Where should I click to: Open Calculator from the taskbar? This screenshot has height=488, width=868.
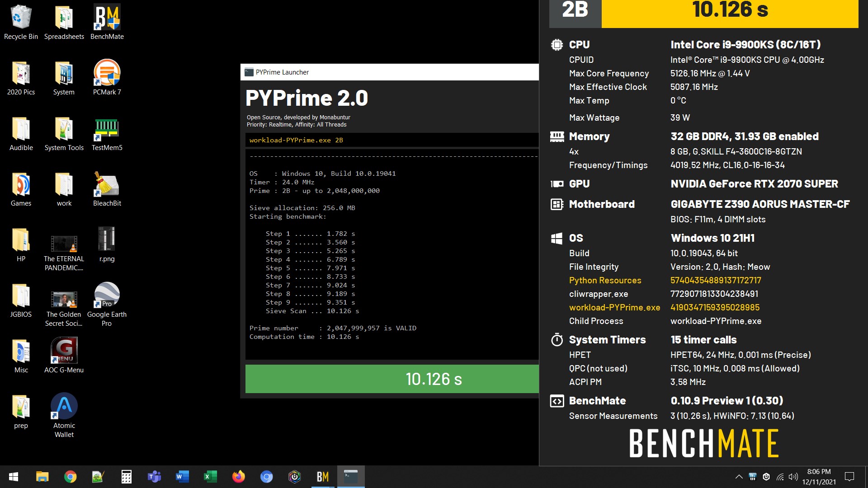[126, 477]
